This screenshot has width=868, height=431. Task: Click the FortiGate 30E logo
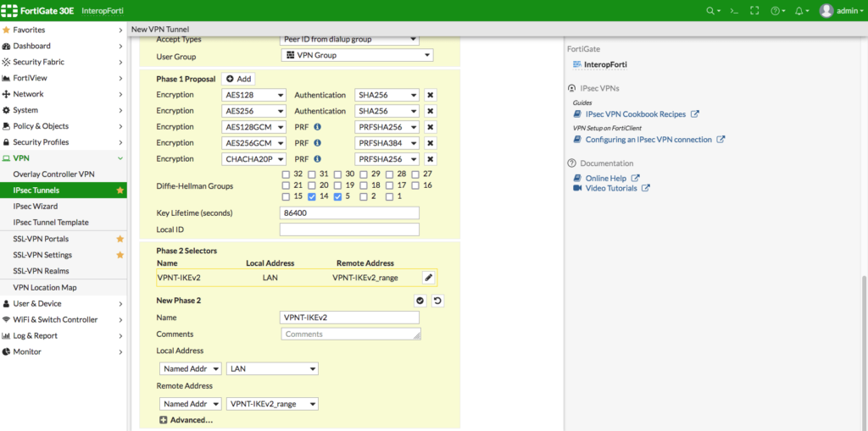pyautogui.click(x=39, y=10)
